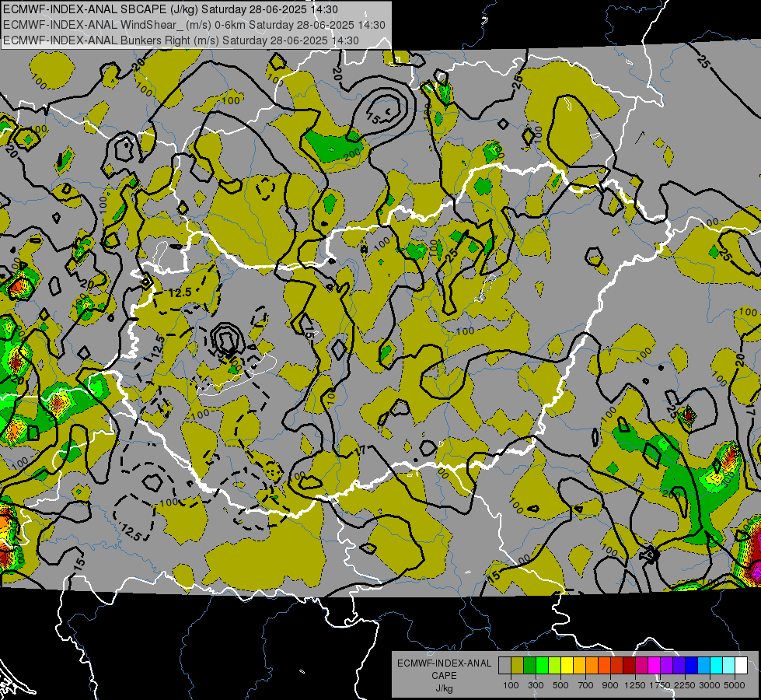The image size is (761, 700).
Task: Click the 3000 tick label in legend
Action: point(710,685)
